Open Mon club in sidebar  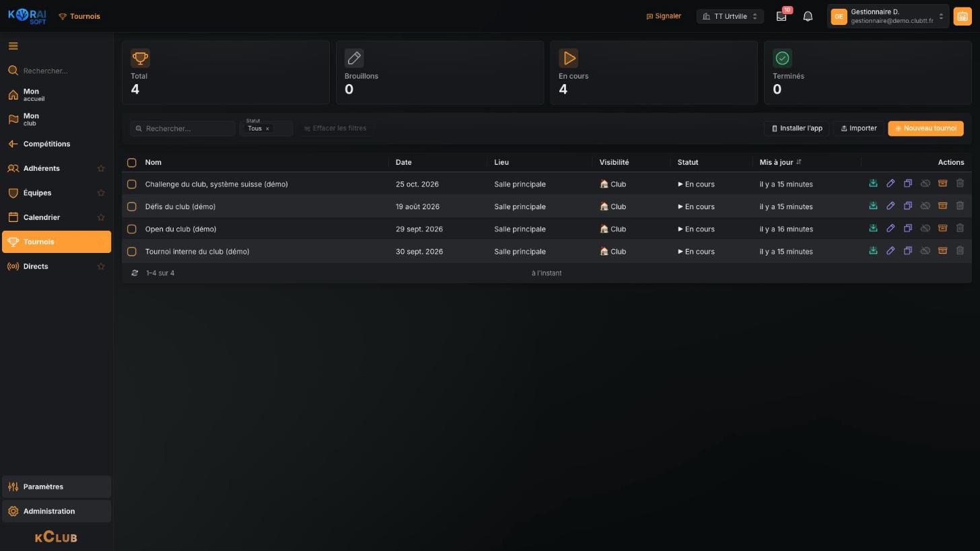tap(57, 120)
